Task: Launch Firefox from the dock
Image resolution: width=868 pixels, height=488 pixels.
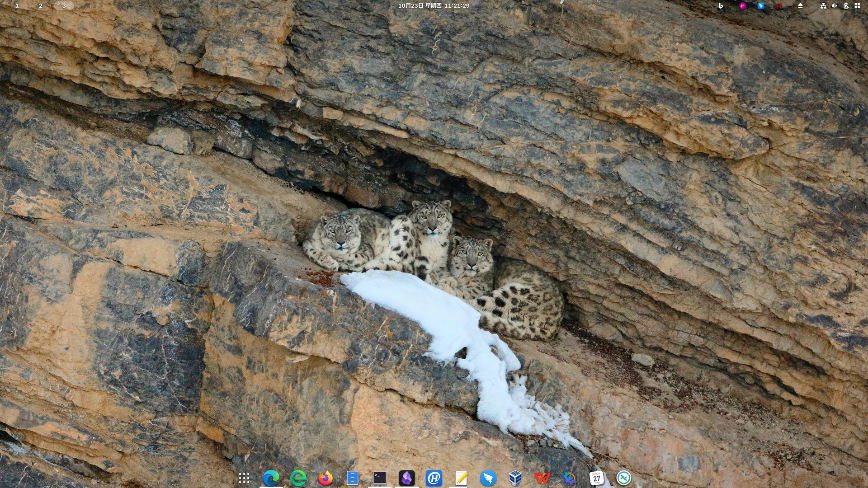Action: (x=325, y=478)
